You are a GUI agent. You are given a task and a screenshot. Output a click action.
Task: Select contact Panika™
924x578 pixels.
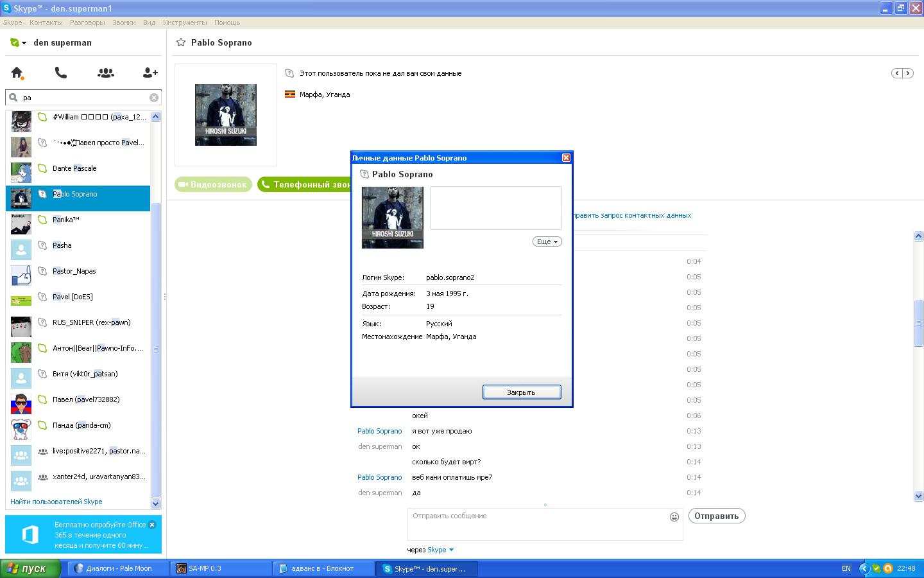pyautogui.click(x=78, y=220)
